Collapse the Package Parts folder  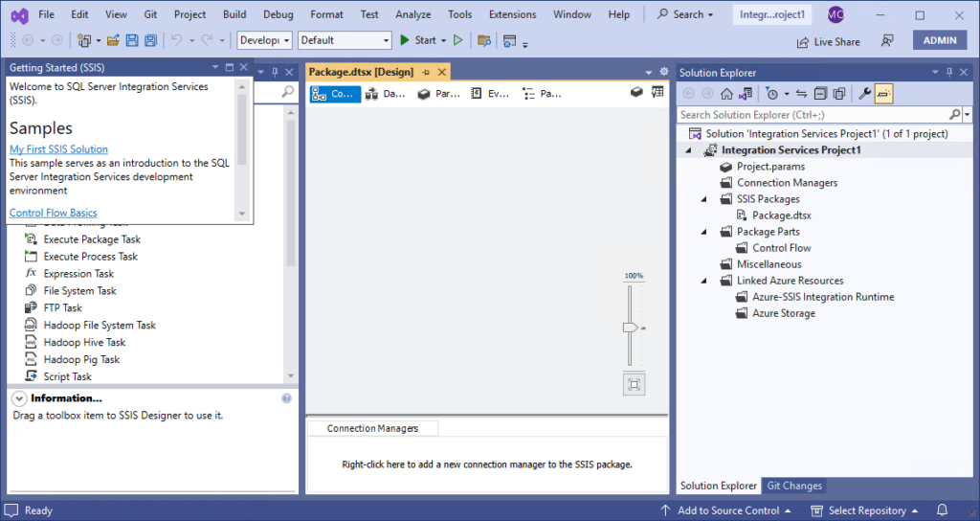[x=703, y=232]
